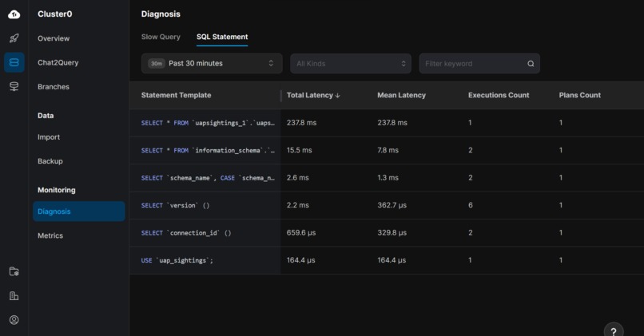
Task: Open the rocket icon in left rail
Action: [x=14, y=38]
